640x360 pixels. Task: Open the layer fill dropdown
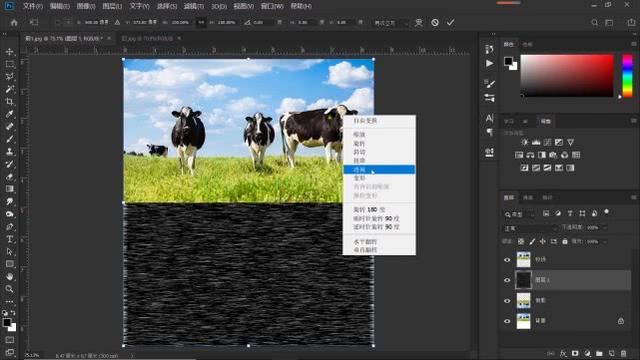pyautogui.click(x=604, y=242)
